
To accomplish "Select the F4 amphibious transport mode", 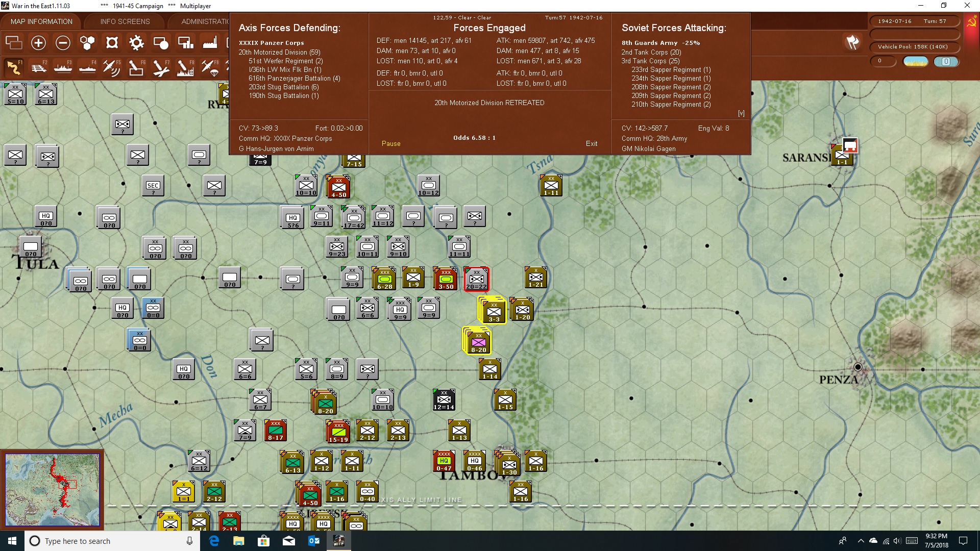I will point(87,67).
